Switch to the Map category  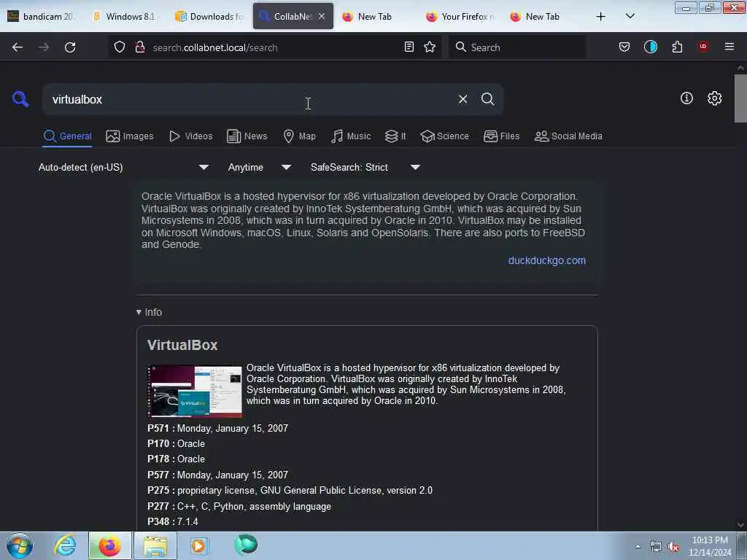pos(299,136)
